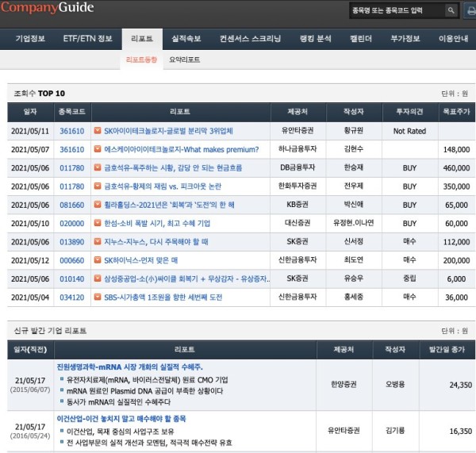The width and height of the screenshot is (476, 453).
Task: Open report icon for 삼성중공업 row
Action: pyautogui.click(x=98, y=278)
